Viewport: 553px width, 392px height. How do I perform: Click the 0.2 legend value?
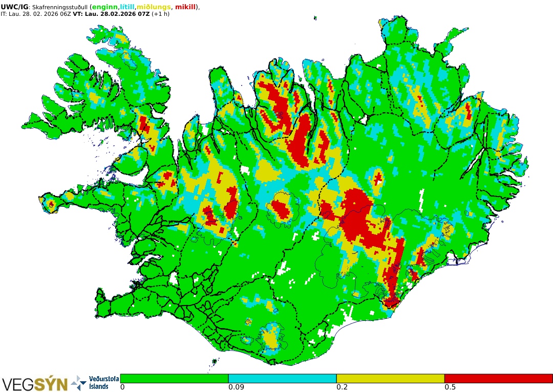click(x=342, y=387)
